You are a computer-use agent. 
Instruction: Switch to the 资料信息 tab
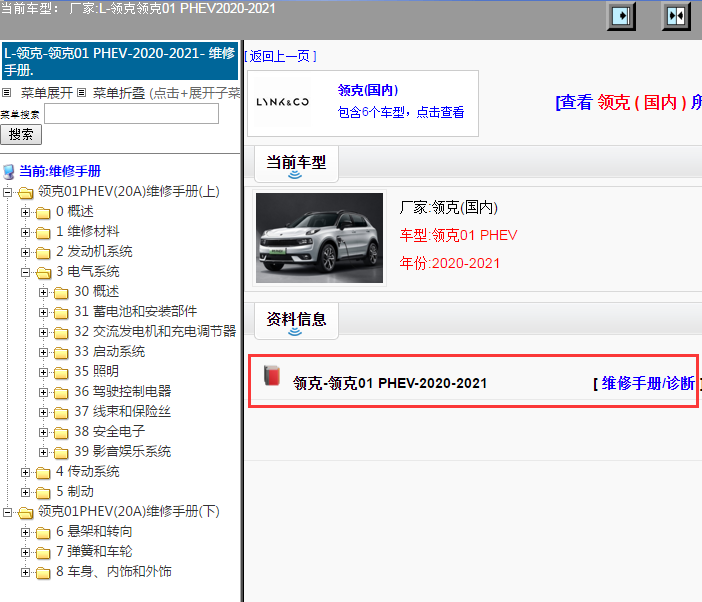tap(296, 320)
